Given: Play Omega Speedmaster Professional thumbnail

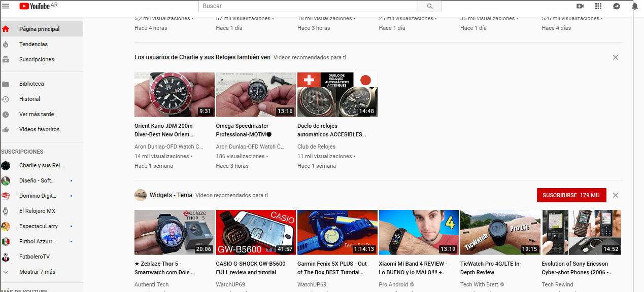Looking at the screenshot, I should click(256, 95).
